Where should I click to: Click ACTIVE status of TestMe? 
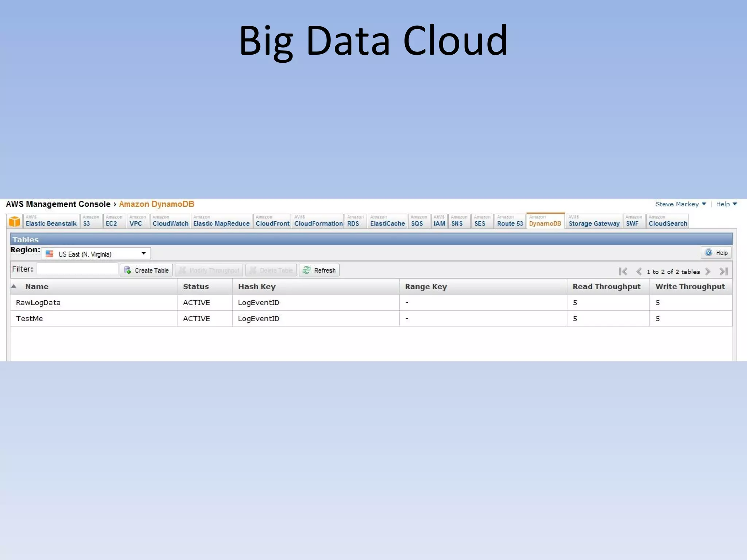tap(197, 319)
